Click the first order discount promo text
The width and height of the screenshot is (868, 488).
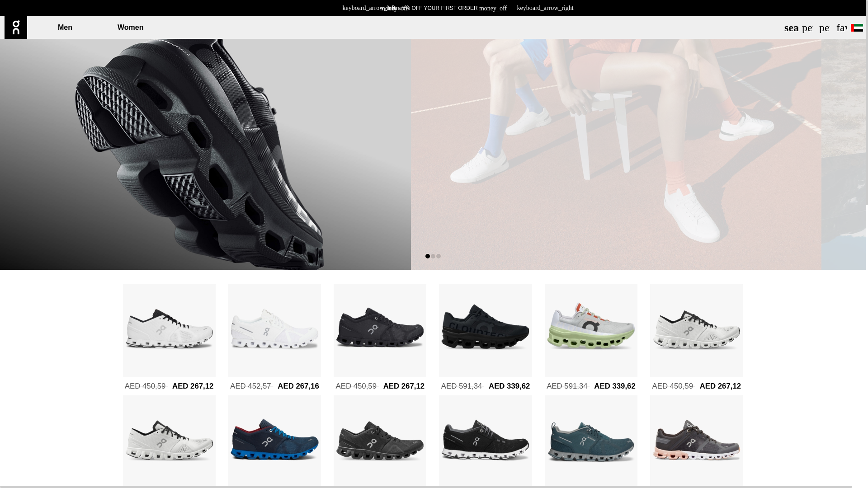tap(433, 8)
